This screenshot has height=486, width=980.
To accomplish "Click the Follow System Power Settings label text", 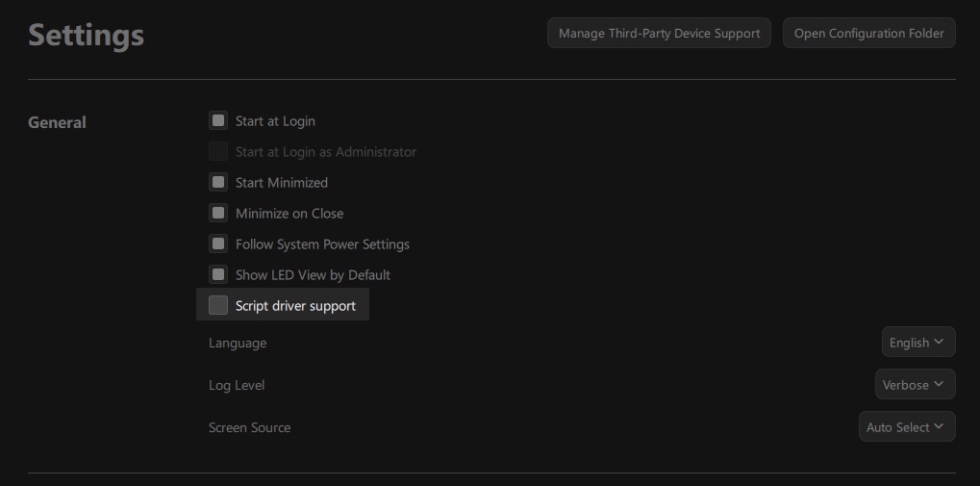I will (x=322, y=244).
